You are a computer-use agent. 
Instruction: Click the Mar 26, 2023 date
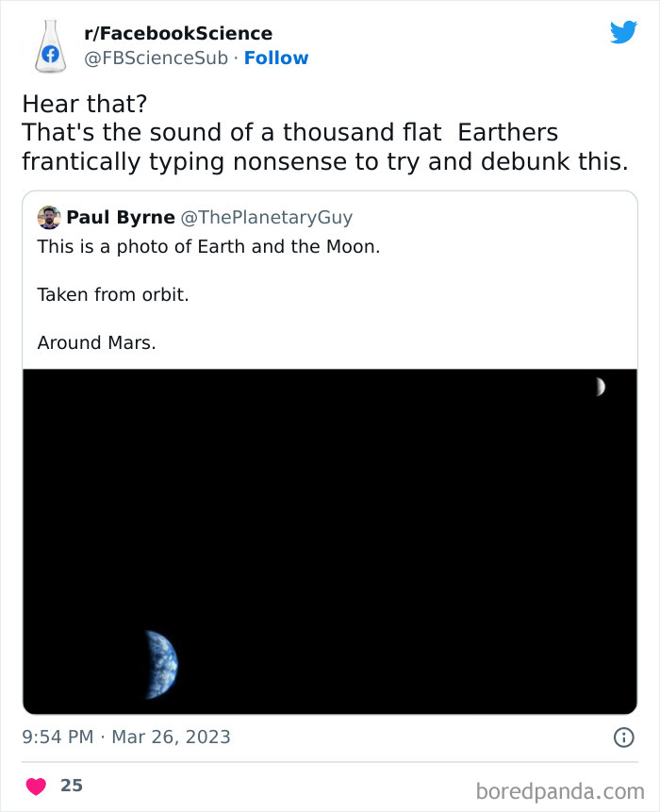point(170,737)
